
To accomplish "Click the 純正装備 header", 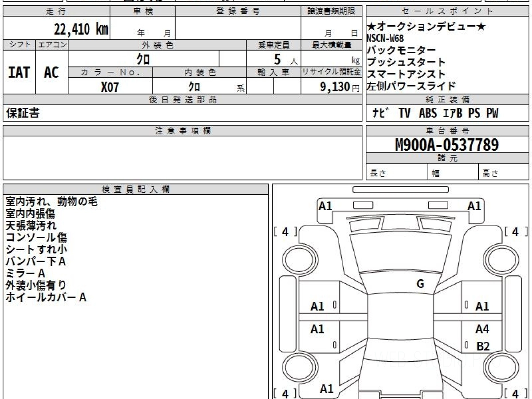I will (447, 100).
